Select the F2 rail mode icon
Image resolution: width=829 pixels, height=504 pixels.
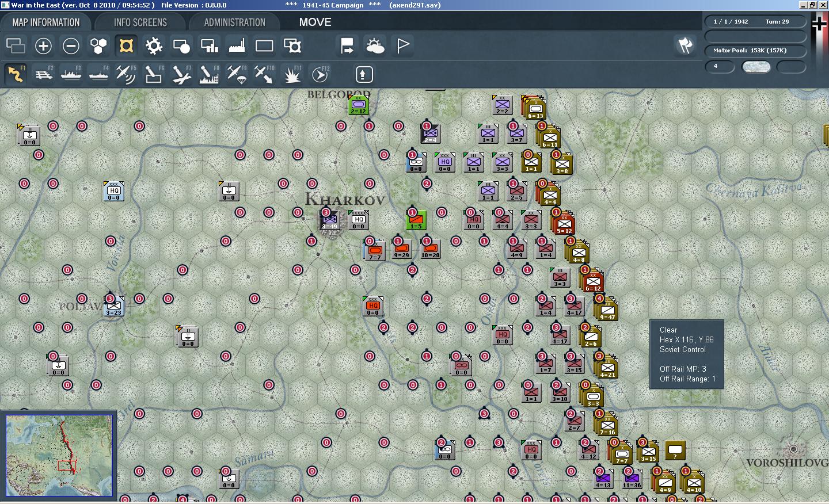coord(43,74)
